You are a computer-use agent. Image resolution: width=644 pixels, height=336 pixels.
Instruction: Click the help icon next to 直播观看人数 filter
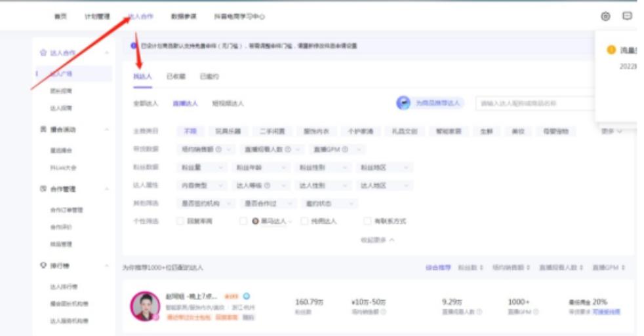[288, 149]
